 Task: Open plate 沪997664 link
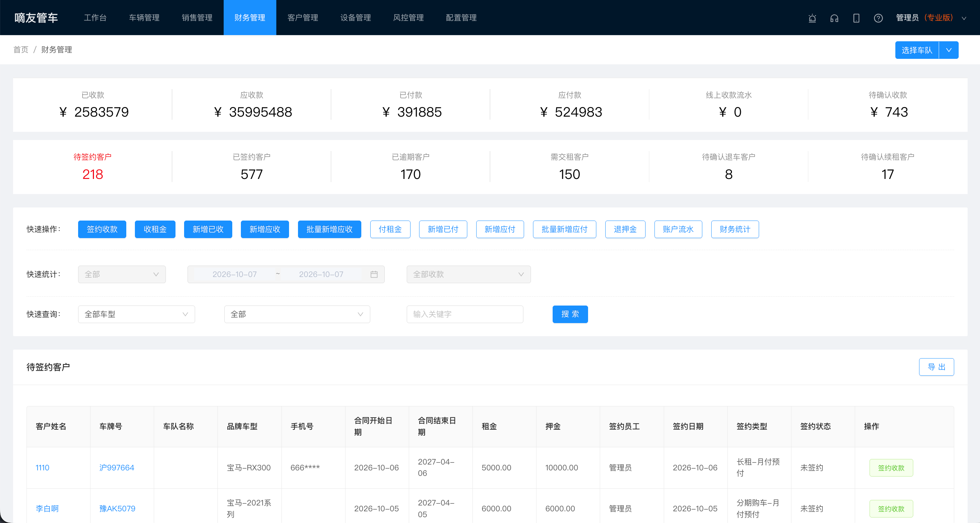click(x=116, y=468)
